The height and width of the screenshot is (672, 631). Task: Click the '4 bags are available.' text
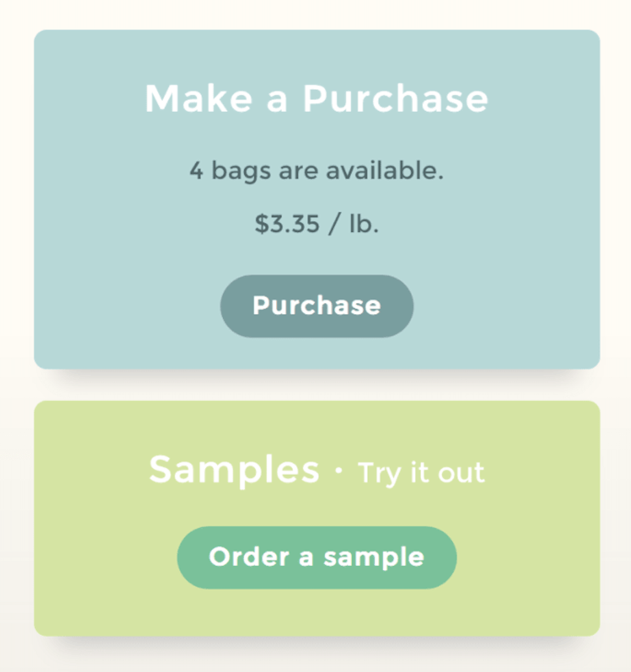[x=317, y=171]
